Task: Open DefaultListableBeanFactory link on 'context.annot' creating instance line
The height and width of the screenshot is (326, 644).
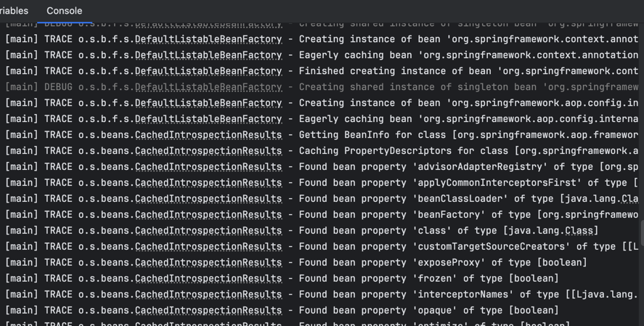Action: coord(208,39)
